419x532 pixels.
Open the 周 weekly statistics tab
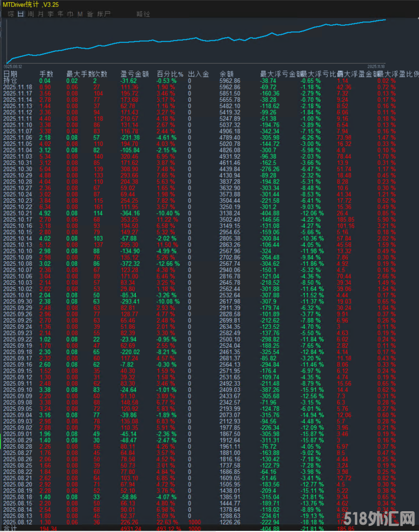pos(31,14)
